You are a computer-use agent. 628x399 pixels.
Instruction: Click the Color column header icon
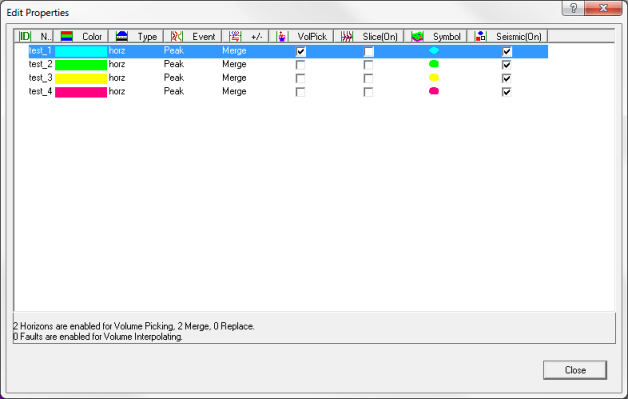[x=67, y=36]
